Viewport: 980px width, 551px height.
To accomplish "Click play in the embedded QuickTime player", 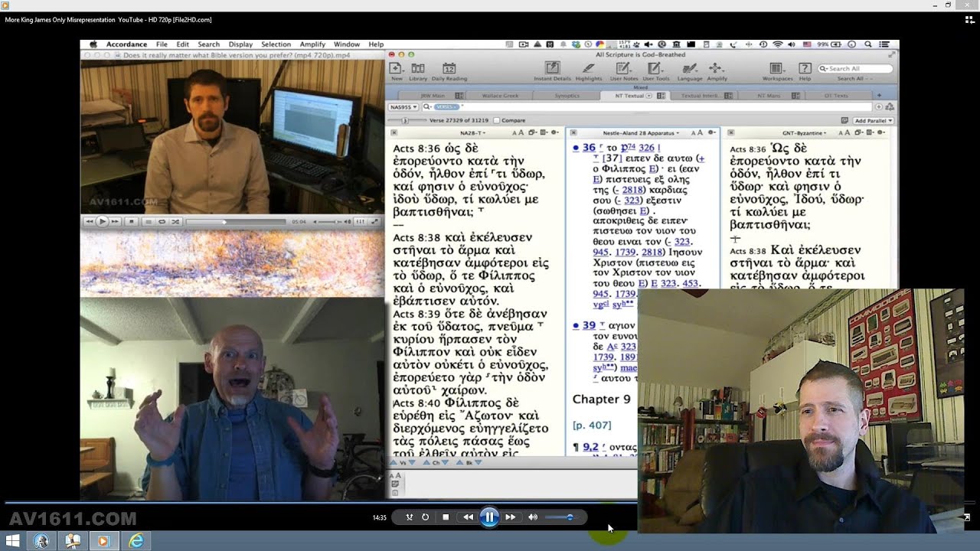I will point(102,221).
